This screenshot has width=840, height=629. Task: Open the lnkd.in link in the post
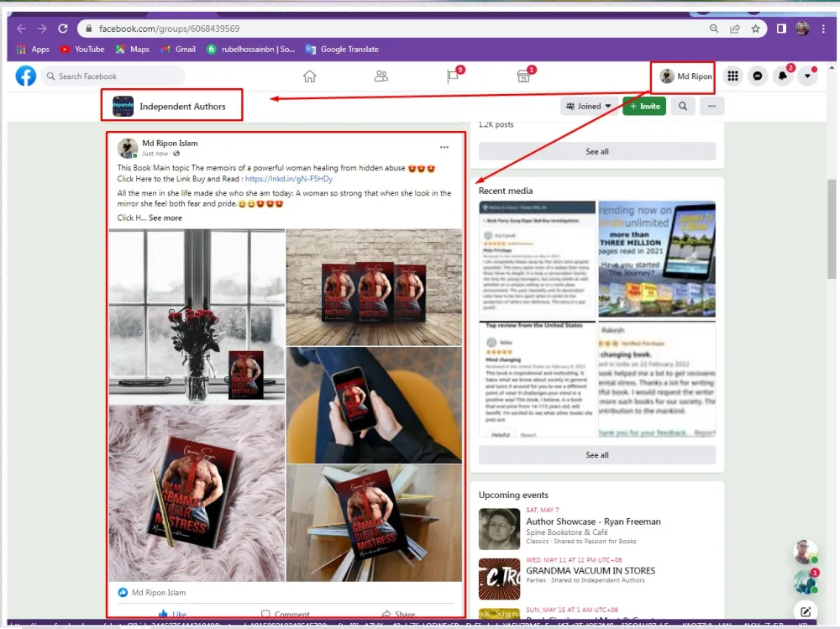pos(289,179)
